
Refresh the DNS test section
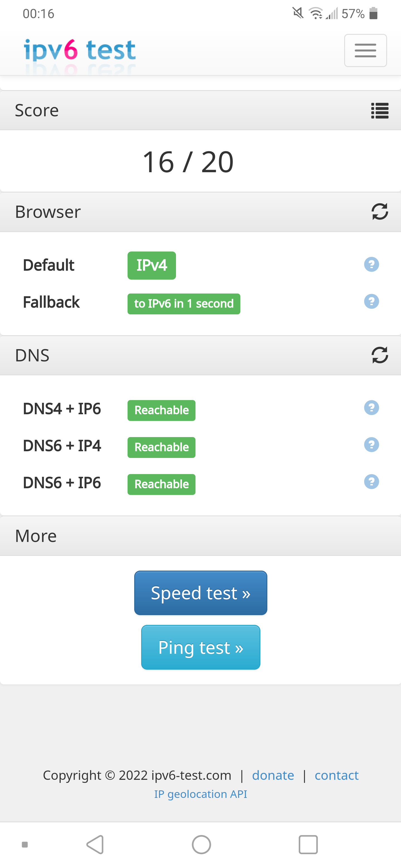tap(380, 355)
